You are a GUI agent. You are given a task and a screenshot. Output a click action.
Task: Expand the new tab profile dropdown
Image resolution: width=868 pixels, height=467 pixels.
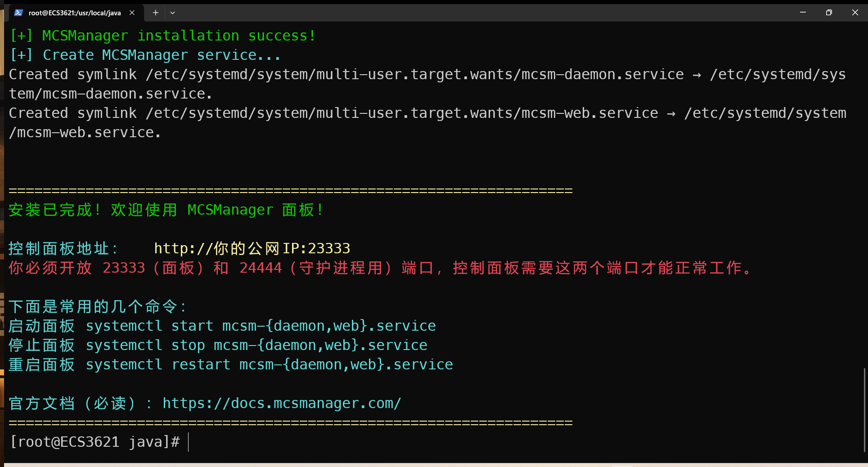click(x=172, y=13)
